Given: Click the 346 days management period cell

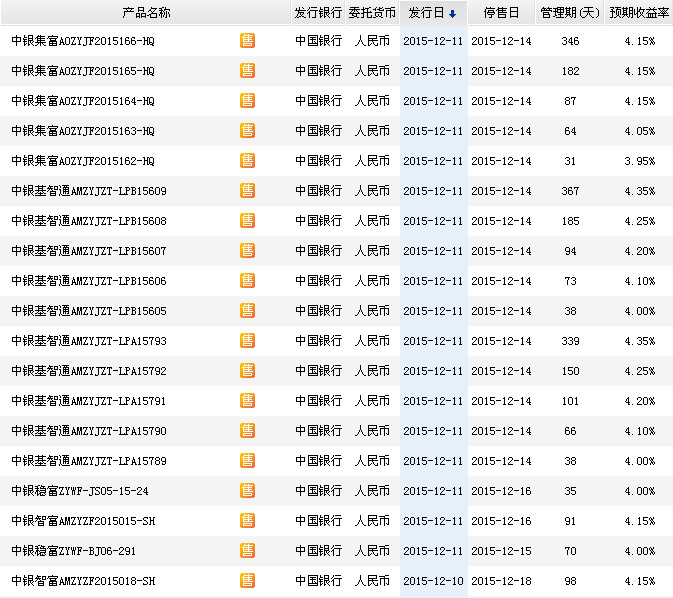Looking at the screenshot, I should (570, 41).
